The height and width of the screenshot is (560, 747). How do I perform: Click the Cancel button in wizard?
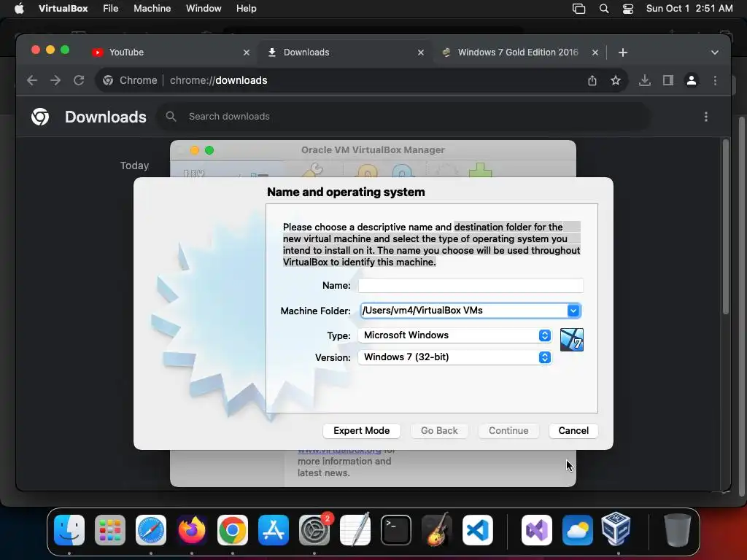pyautogui.click(x=573, y=430)
